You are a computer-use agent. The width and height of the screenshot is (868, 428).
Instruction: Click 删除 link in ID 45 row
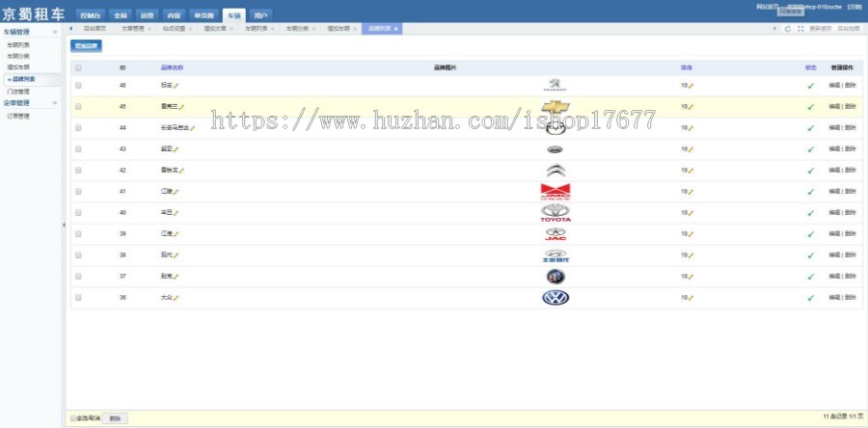click(x=851, y=107)
